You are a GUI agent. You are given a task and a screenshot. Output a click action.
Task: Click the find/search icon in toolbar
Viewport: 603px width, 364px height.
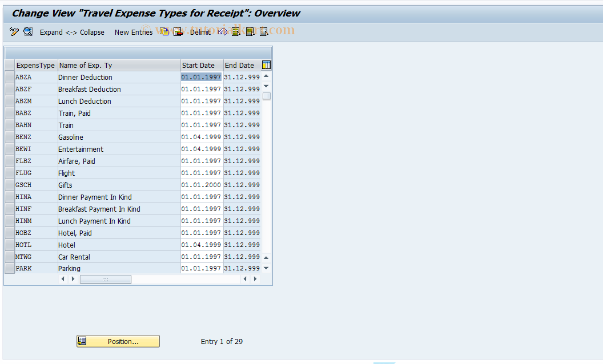click(28, 32)
